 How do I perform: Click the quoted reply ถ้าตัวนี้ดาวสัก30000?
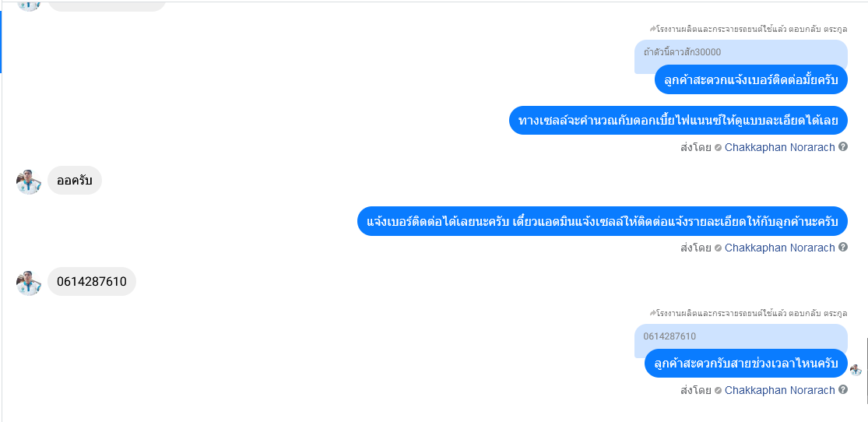[x=740, y=53]
